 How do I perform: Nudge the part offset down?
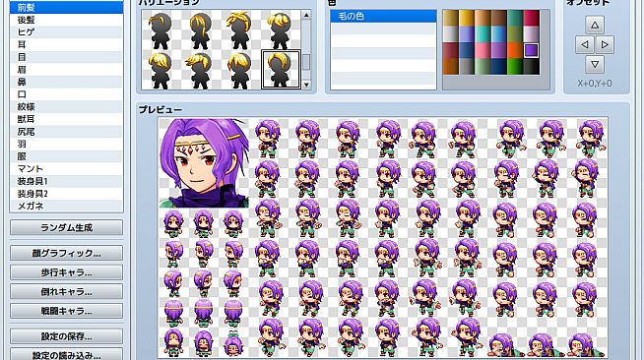point(595,64)
